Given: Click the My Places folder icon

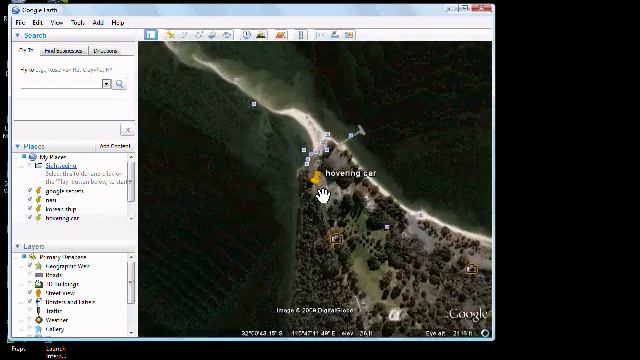Looking at the screenshot, I should coord(33,157).
